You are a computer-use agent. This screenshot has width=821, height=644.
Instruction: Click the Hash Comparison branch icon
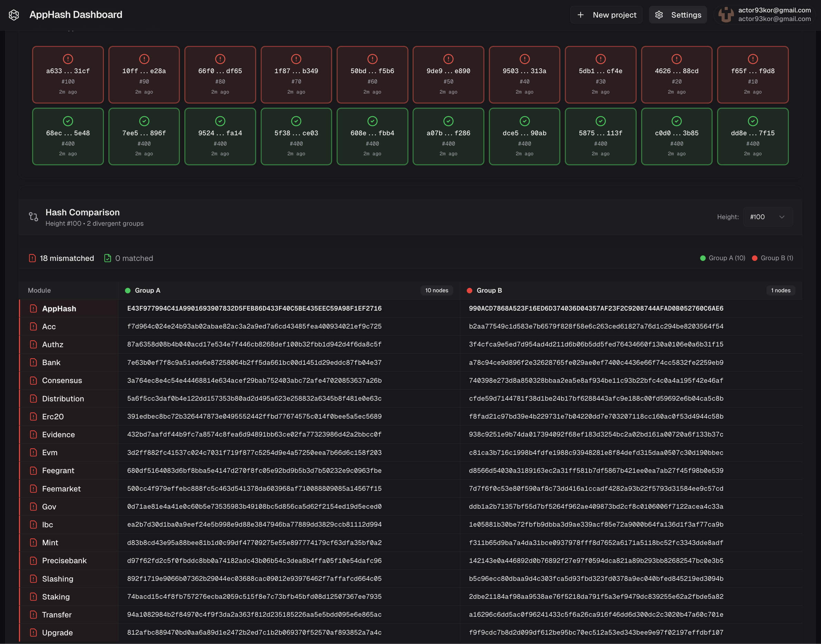pos(33,217)
